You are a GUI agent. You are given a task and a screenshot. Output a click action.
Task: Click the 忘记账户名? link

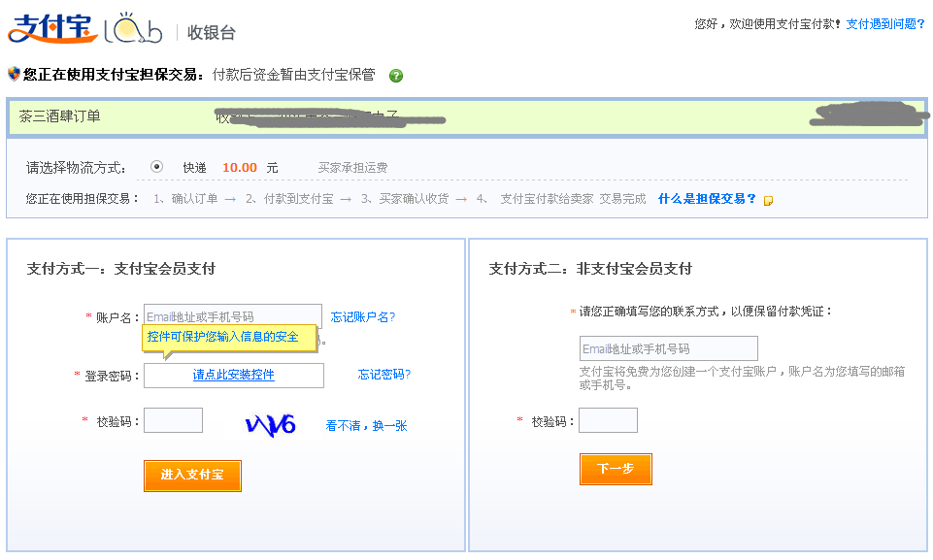click(363, 317)
